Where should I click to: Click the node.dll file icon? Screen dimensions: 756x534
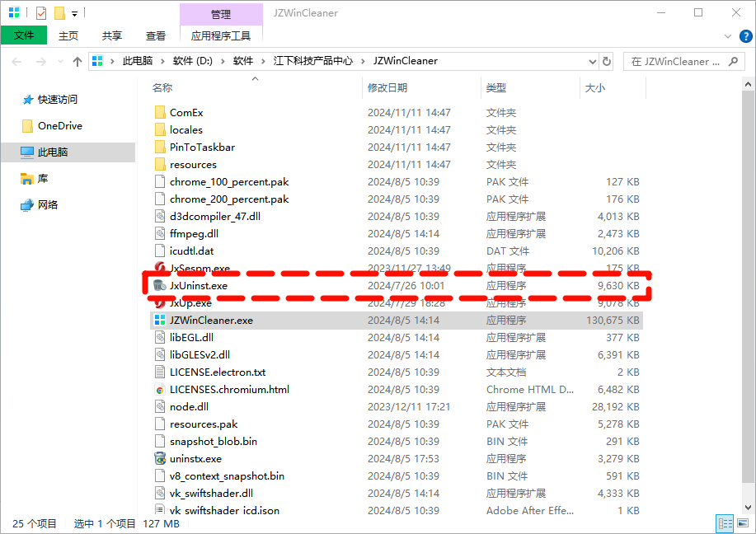pos(160,407)
